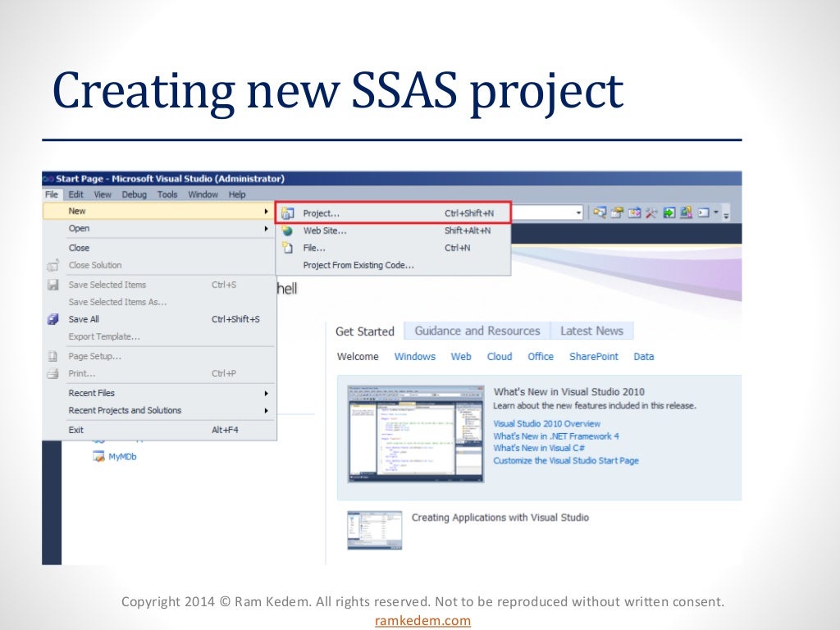Select the SharePoint category link

[x=594, y=357]
